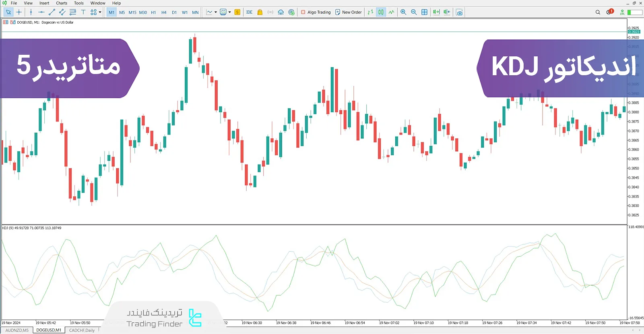Image resolution: width=644 pixels, height=334 pixels.
Task: Open the tile windows grid icon
Action: click(424, 12)
